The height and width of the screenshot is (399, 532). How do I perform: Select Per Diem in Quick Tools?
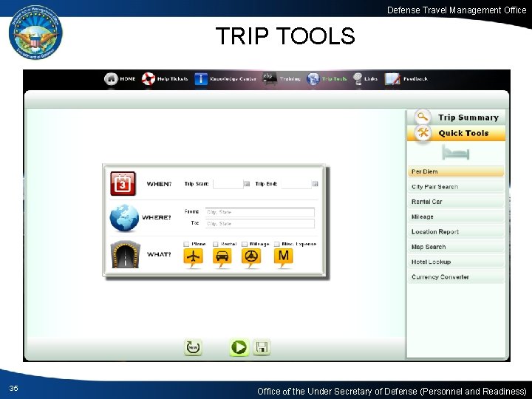tap(456, 171)
